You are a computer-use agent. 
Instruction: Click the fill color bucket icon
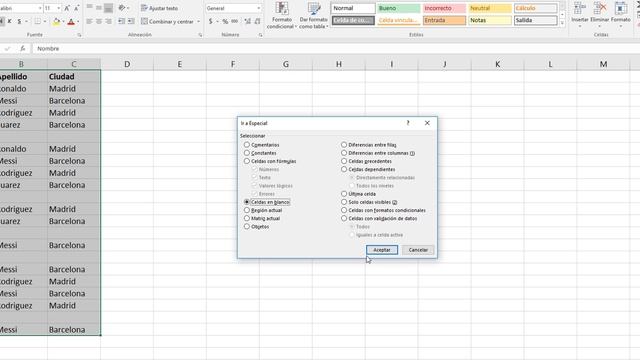pyautogui.click(x=56, y=22)
